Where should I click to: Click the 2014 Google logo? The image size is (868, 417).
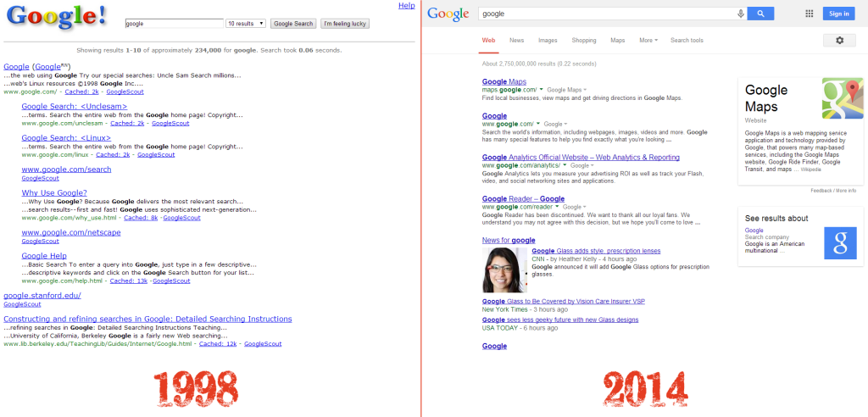coord(448,14)
